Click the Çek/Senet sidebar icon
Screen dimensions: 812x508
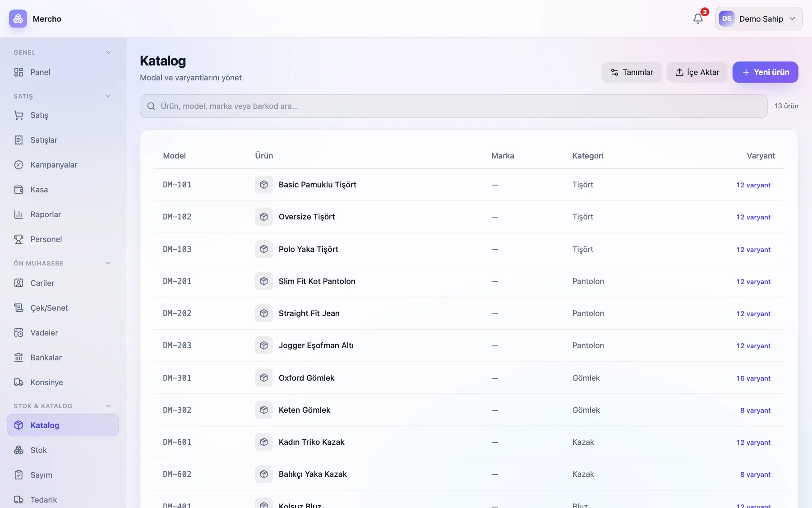(18, 308)
